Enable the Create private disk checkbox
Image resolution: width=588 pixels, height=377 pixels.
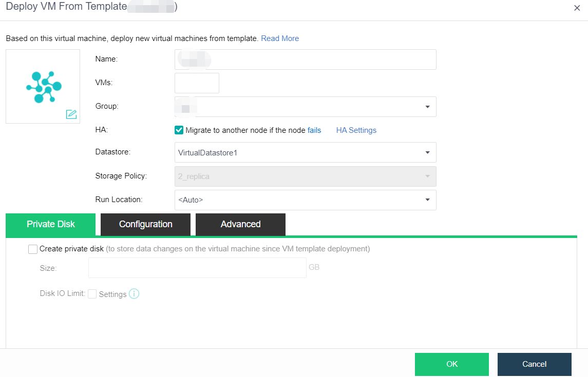click(33, 249)
